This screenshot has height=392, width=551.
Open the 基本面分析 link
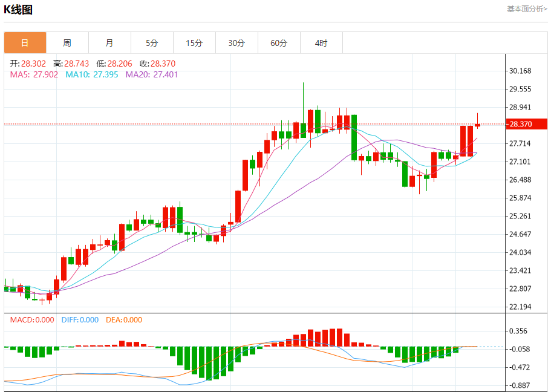click(x=527, y=9)
